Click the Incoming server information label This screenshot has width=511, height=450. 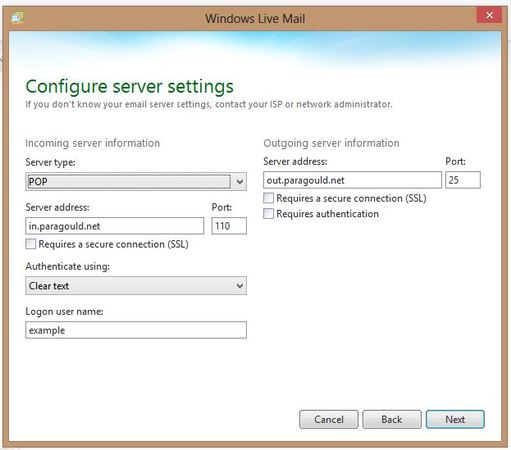(x=93, y=143)
